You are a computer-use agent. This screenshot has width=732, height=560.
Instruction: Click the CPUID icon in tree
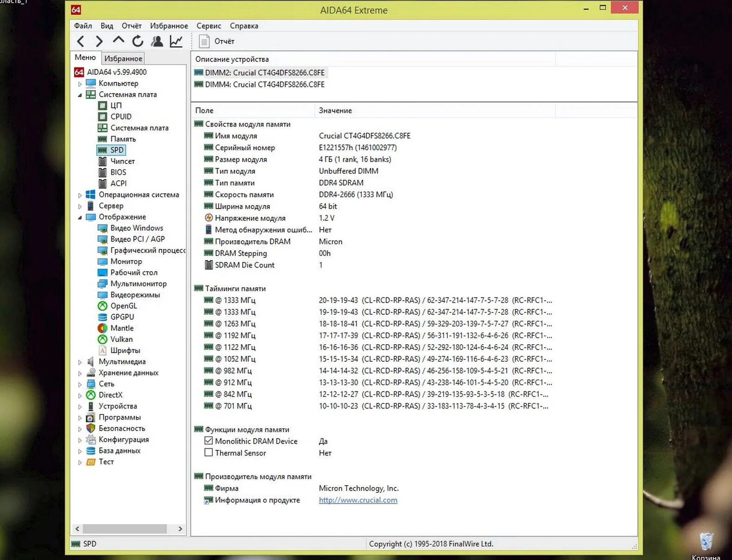(x=103, y=116)
